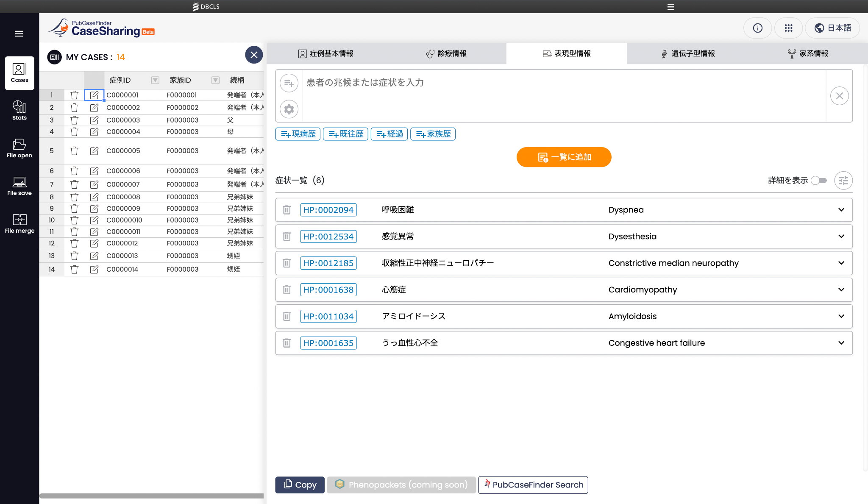Viewport: 868px width, 504px height.
Task: Click the orange 一覧に追加 button
Action: (x=564, y=157)
